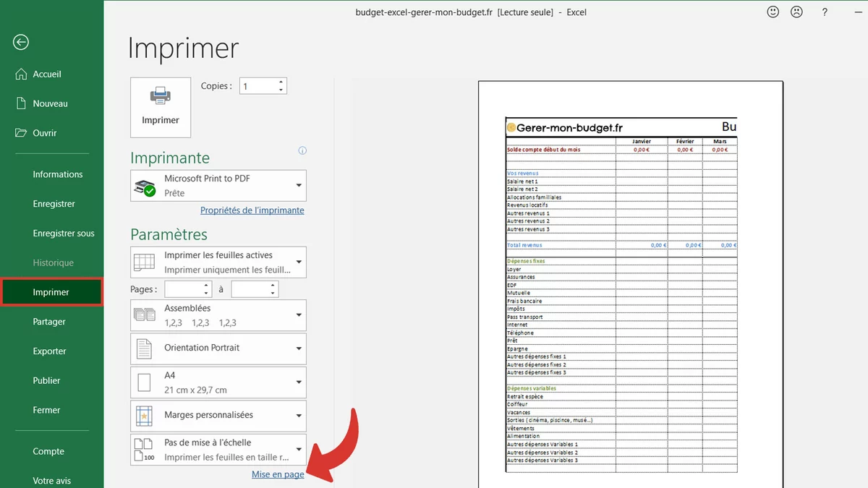The height and width of the screenshot is (488, 868).
Task: Click the happy smiley feedback icon
Action: pos(773,12)
